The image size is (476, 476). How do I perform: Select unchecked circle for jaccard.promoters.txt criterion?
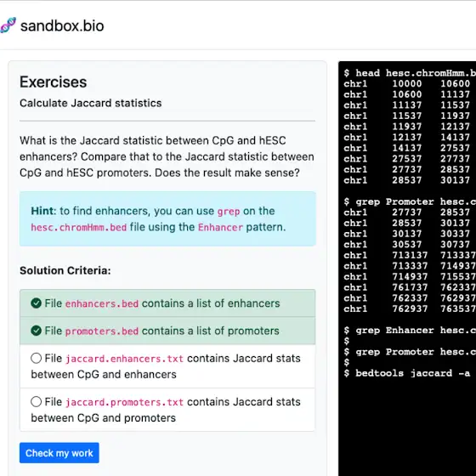tap(36, 401)
